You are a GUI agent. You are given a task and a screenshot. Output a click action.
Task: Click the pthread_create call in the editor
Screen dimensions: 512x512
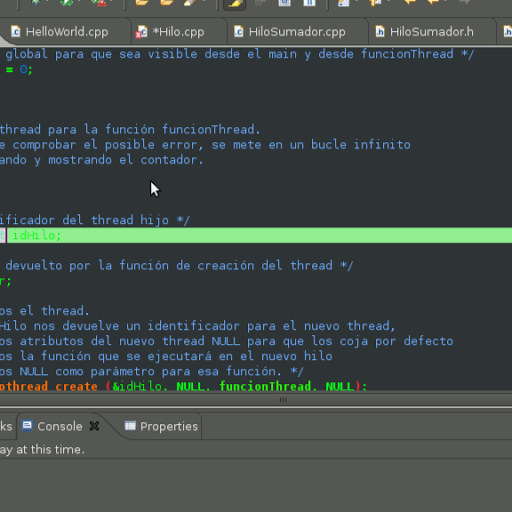tap(48, 386)
